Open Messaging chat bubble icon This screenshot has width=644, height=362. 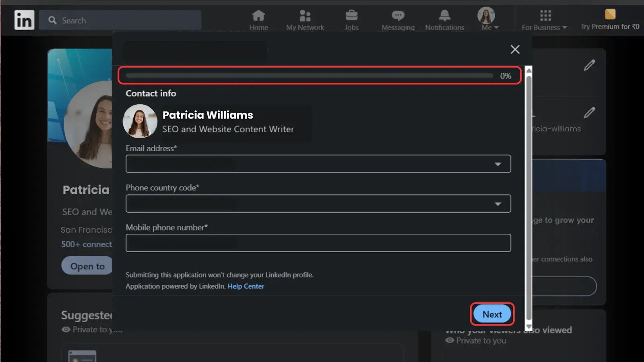pyautogui.click(x=398, y=16)
